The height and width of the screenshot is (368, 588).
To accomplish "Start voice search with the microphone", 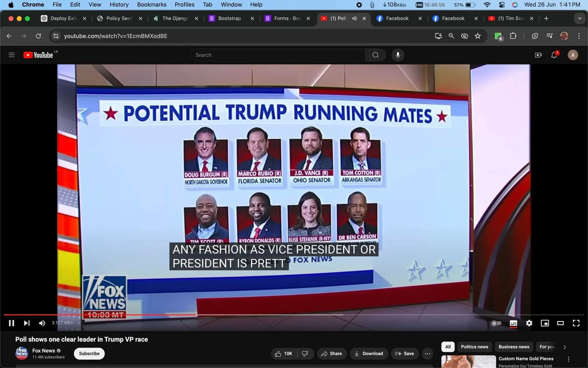I will coord(398,55).
